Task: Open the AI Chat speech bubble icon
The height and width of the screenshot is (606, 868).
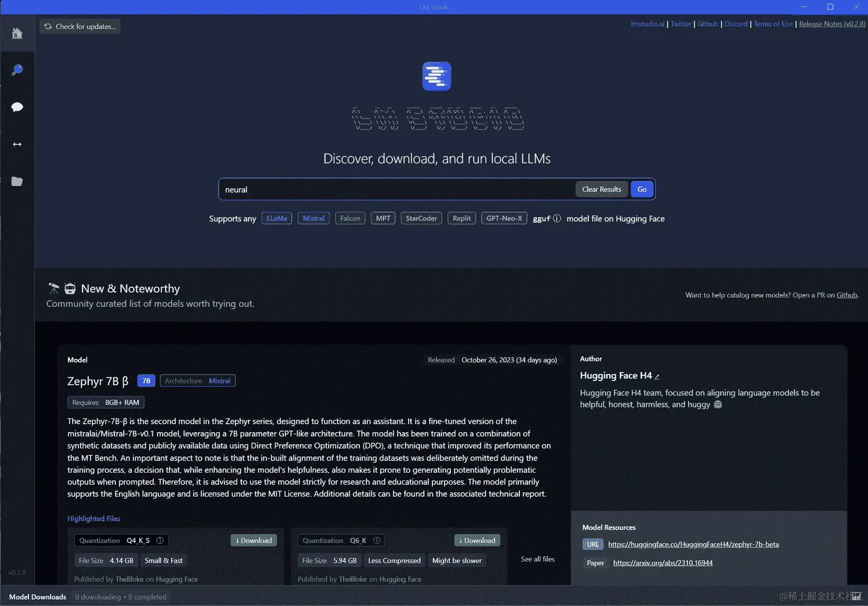Action: coord(17,107)
